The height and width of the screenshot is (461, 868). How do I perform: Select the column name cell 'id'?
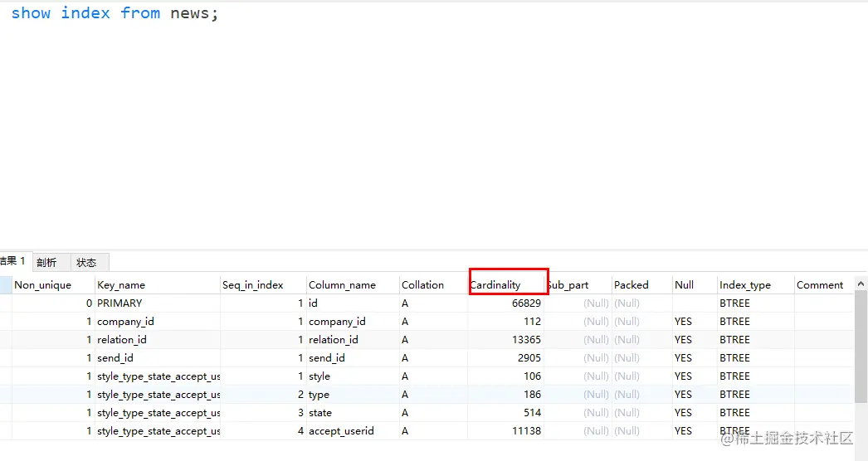point(353,303)
